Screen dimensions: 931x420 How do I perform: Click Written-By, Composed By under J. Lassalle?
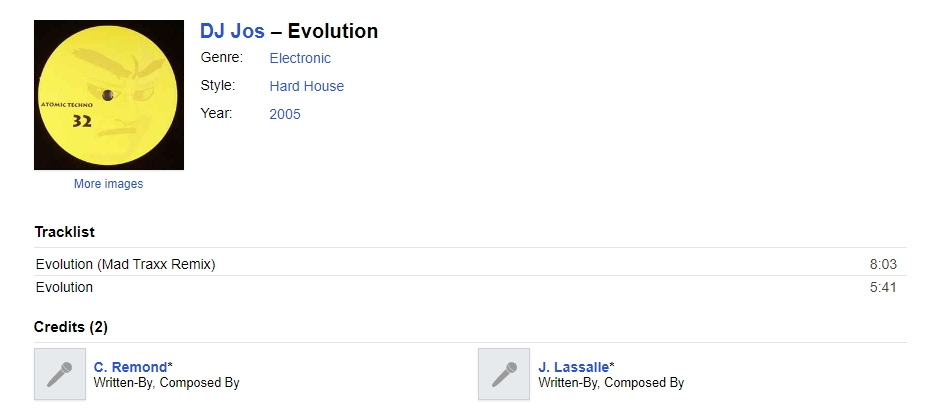[x=611, y=383]
